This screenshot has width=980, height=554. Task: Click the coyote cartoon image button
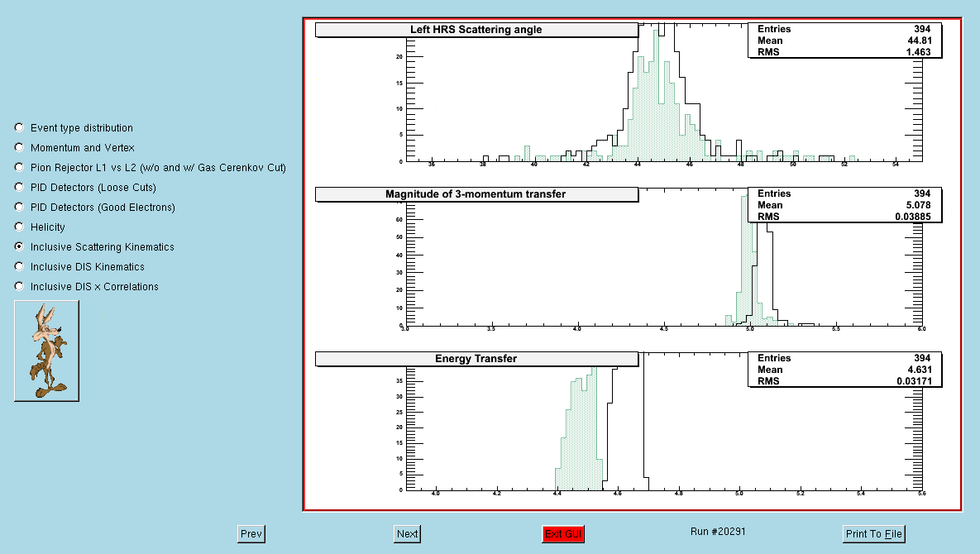47,351
